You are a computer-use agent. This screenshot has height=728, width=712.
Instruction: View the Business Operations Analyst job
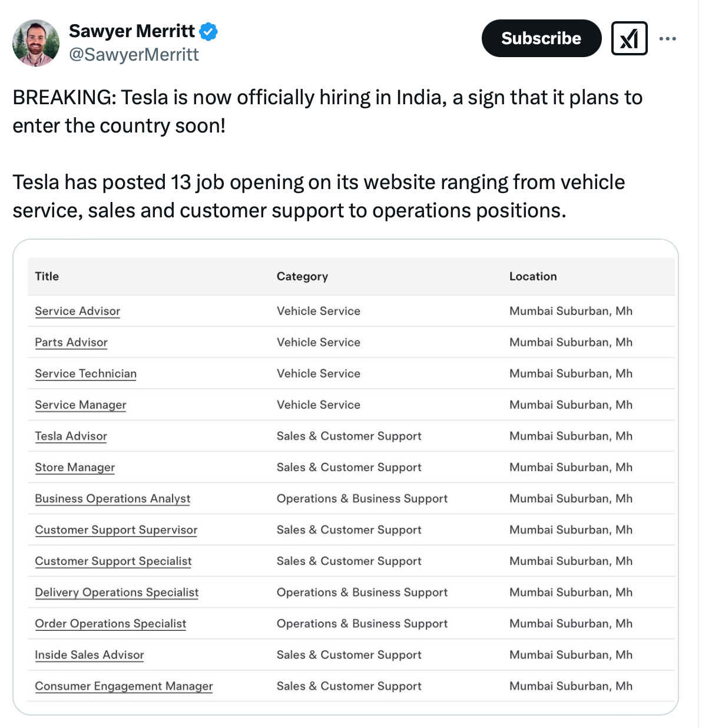coord(112,498)
